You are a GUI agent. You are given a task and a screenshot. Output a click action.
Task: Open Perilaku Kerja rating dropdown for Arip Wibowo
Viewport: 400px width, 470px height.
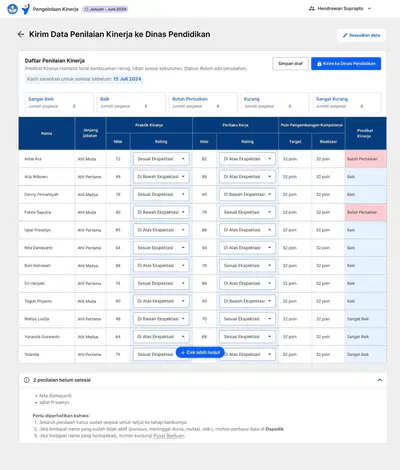click(x=247, y=177)
